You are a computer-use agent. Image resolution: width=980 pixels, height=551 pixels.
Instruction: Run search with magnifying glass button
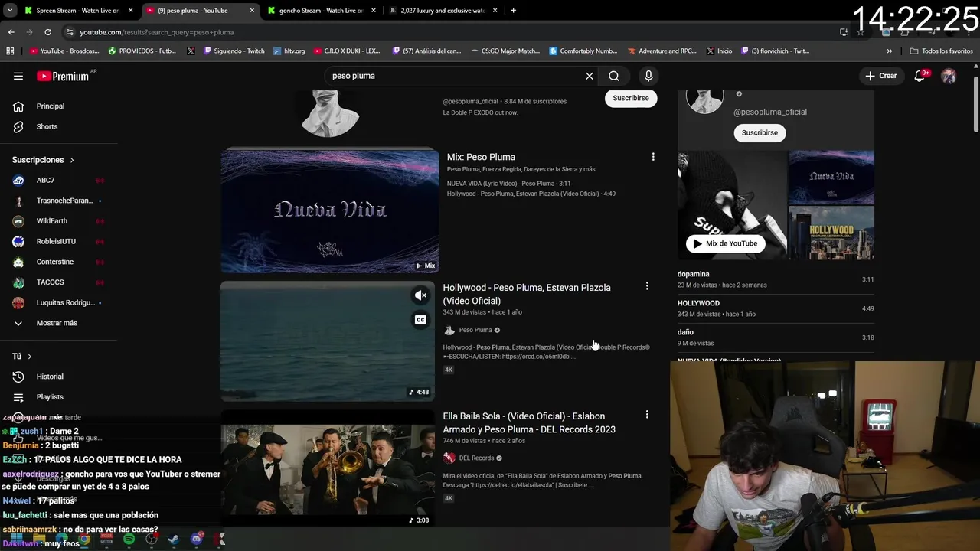coord(614,76)
